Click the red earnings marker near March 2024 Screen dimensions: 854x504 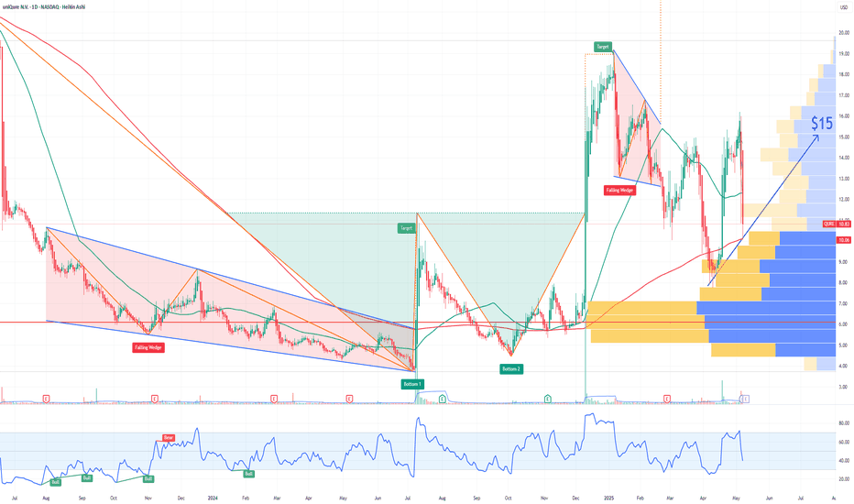pos(274,400)
